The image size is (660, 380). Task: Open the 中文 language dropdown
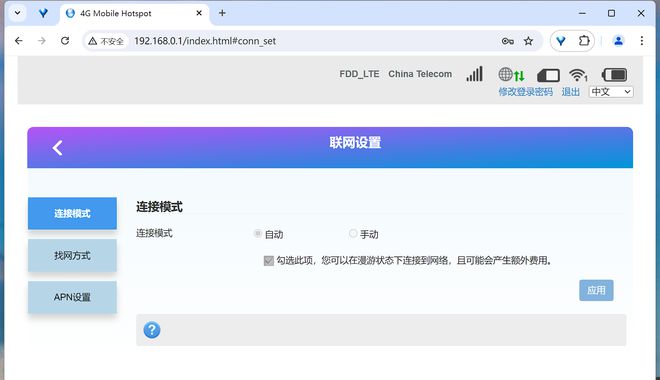pos(611,92)
